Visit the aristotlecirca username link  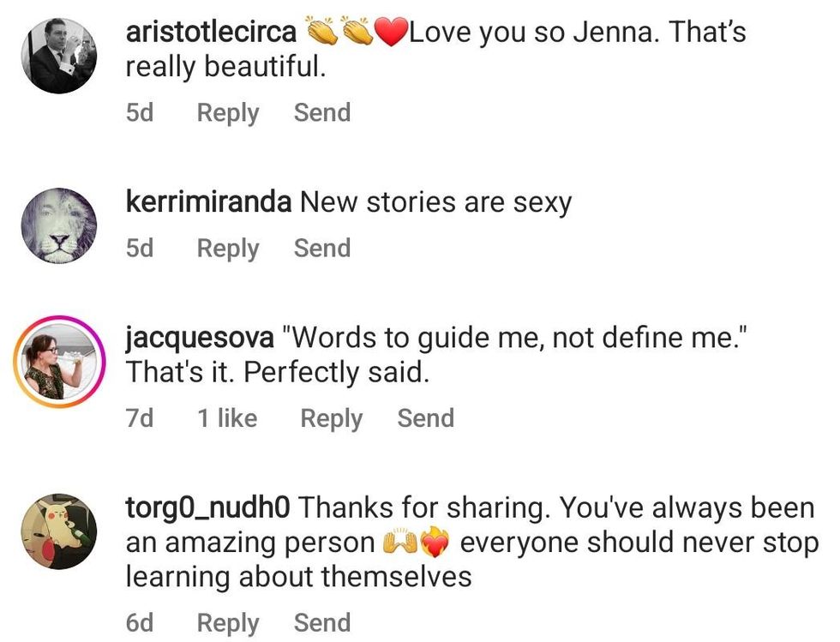(x=211, y=33)
